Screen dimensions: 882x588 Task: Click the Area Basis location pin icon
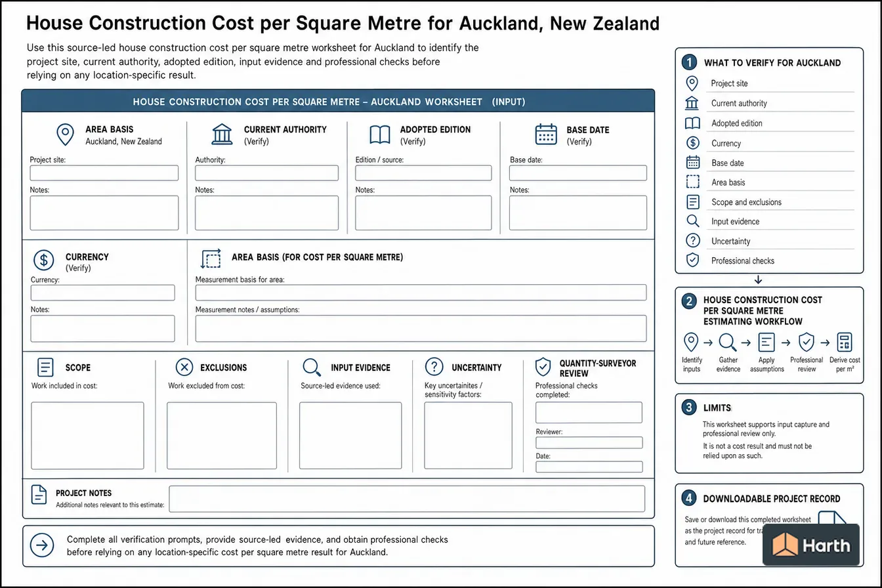[x=65, y=135]
